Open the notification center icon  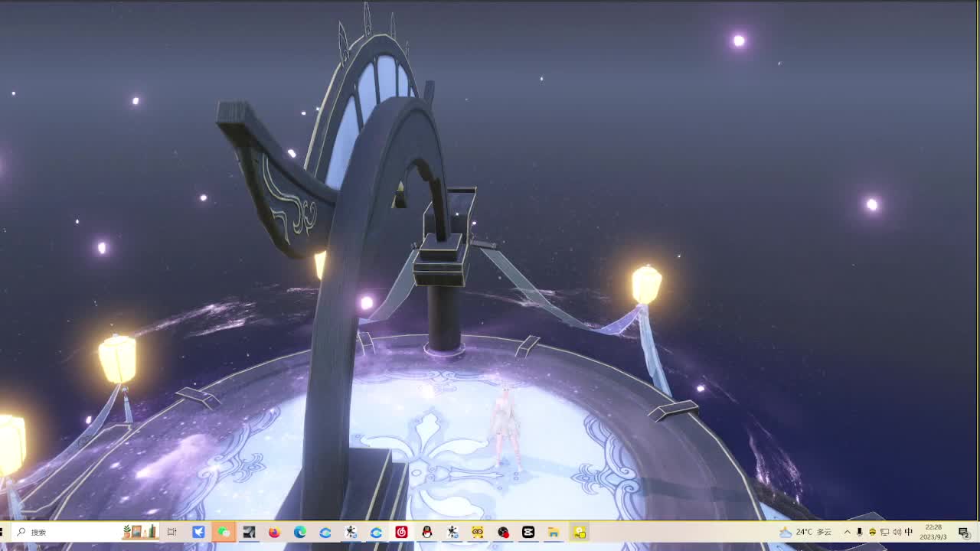click(964, 533)
